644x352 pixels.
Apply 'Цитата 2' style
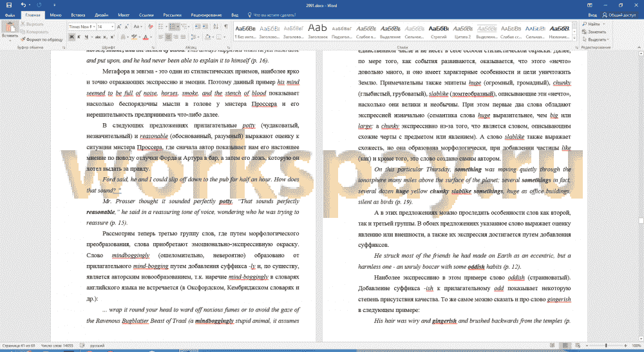[462, 32]
